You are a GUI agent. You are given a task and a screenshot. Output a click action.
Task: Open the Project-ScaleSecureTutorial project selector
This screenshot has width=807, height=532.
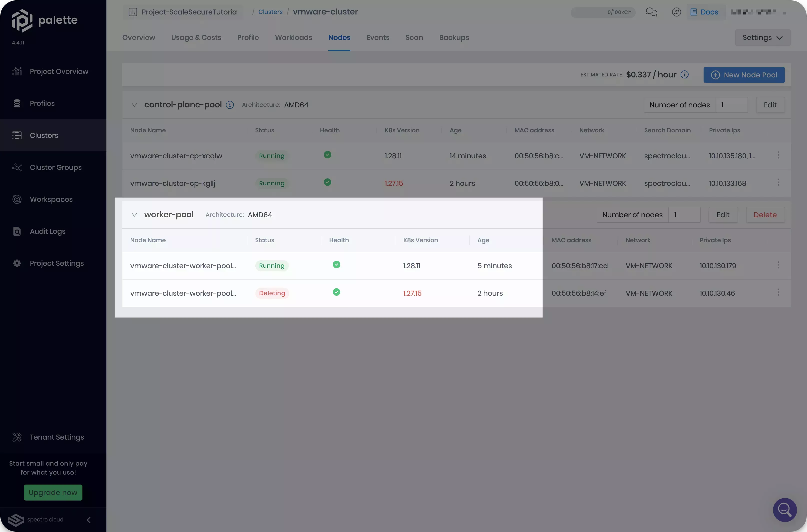[183, 12]
